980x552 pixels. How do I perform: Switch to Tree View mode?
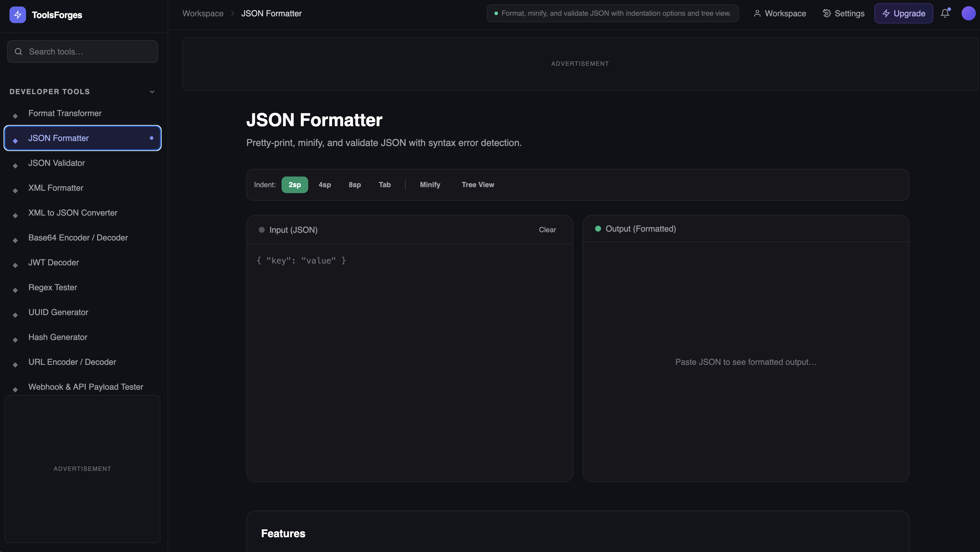tap(478, 185)
